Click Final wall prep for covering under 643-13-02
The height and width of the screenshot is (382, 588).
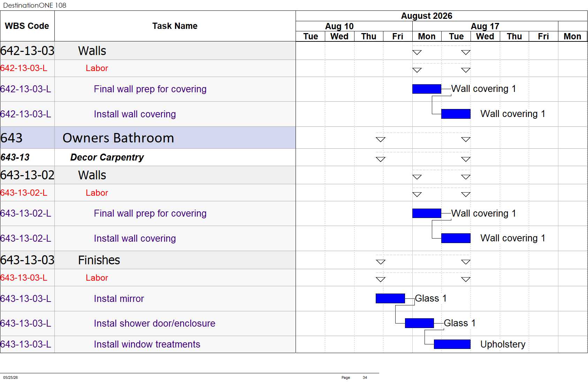point(150,213)
